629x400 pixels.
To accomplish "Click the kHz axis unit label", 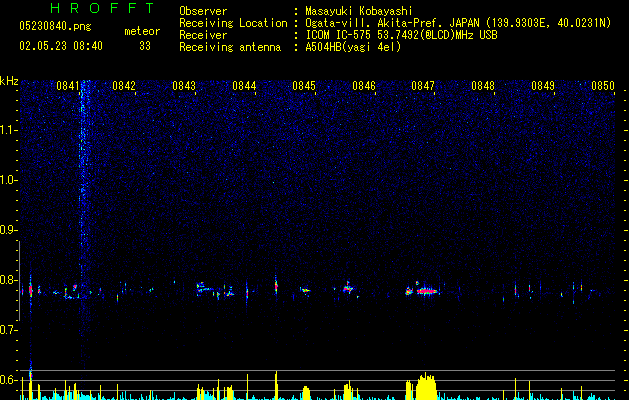I will click(9, 81).
